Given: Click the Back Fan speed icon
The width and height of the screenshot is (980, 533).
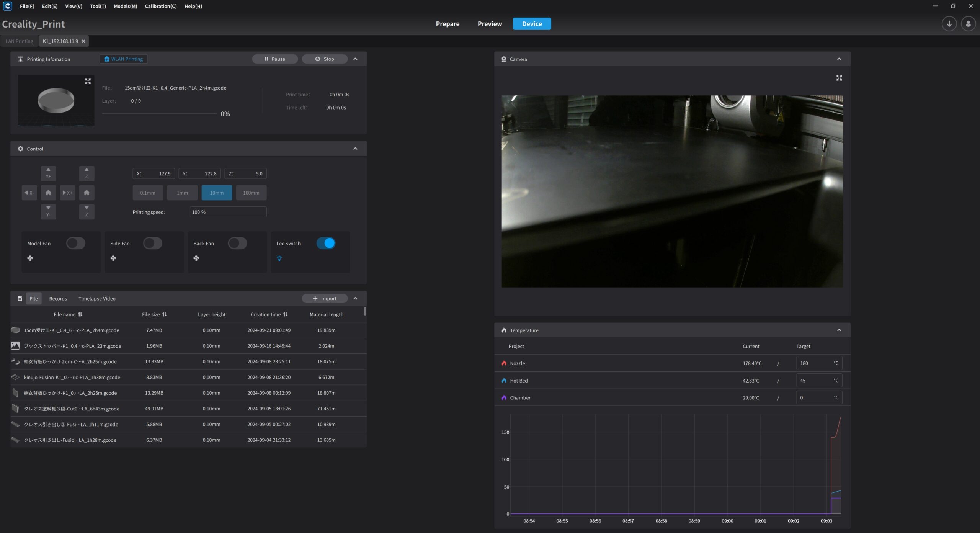Looking at the screenshot, I should 196,258.
